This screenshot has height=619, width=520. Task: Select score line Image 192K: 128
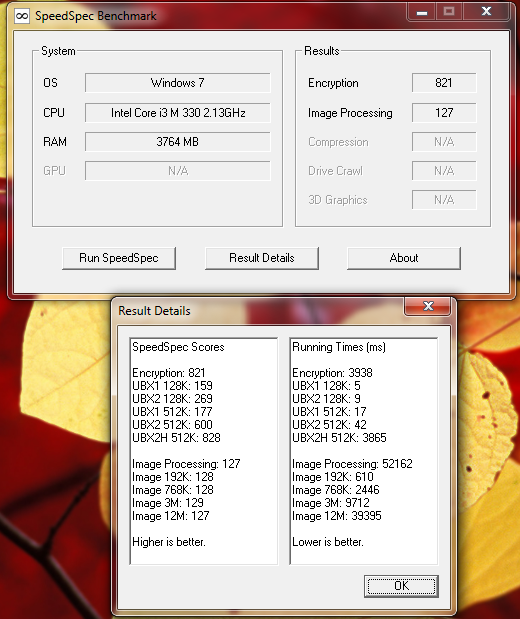coord(173,477)
